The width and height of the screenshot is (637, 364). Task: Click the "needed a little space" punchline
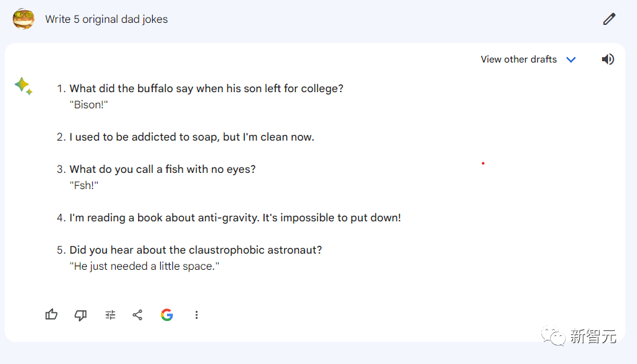[x=144, y=266]
